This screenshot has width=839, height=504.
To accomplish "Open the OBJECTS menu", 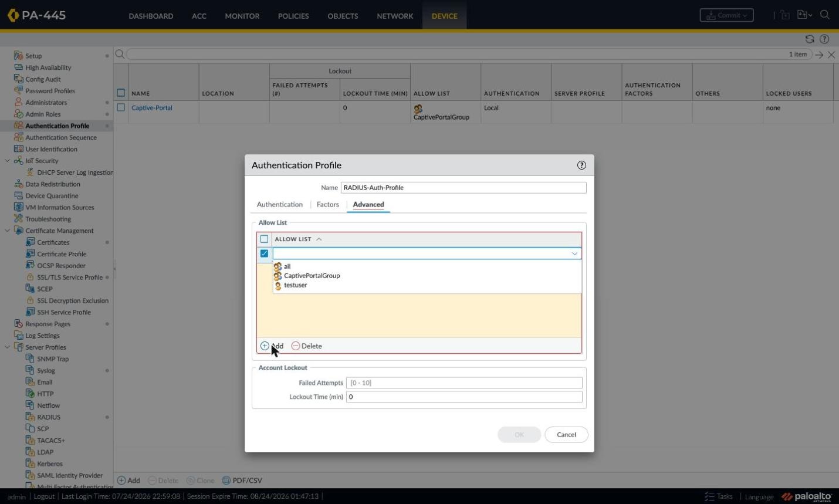I will [x=343, y=16].
